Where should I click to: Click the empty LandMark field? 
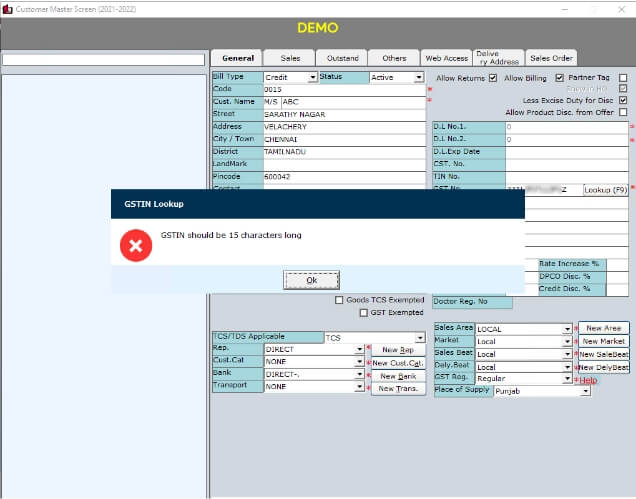point(344,164)
